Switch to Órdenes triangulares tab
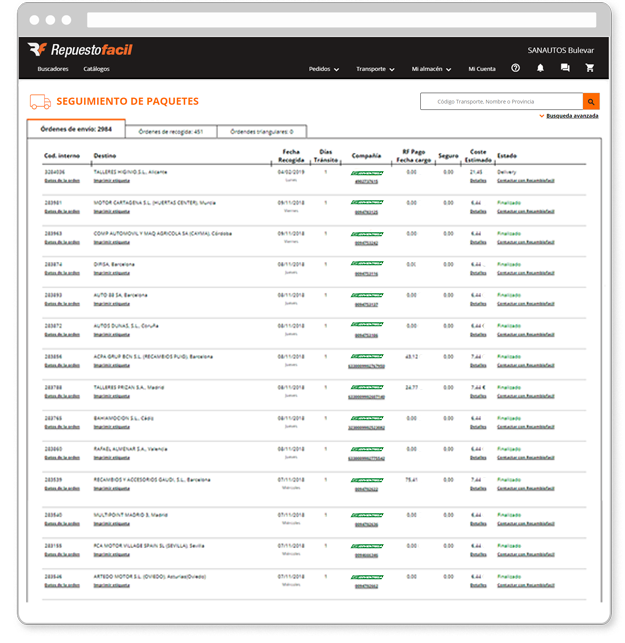625x643 pixels. coord(262,132)
